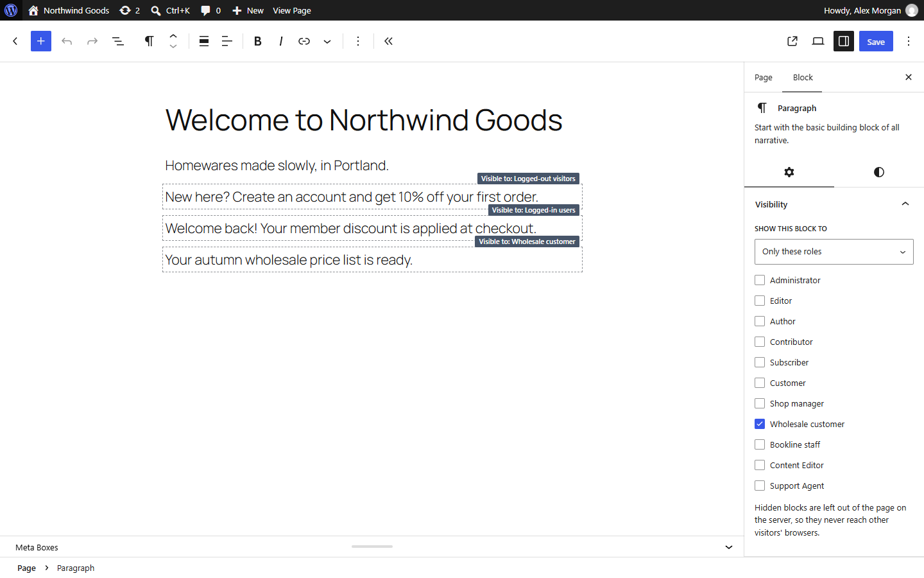Screen dimensions: 924x578
Task: Click the Page breadcrumb in footer
Action: tap(26, 568)
